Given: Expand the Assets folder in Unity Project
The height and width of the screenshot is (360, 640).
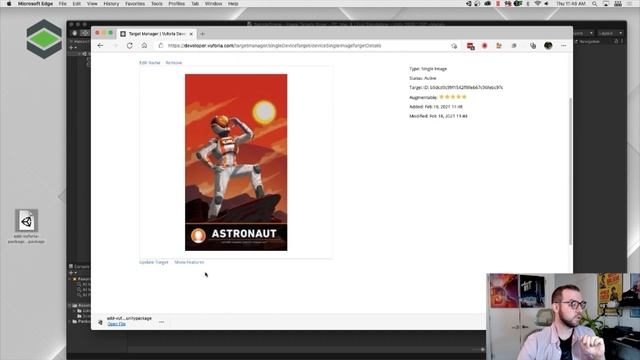Looking at the screenshot, I should click(70, 305).
